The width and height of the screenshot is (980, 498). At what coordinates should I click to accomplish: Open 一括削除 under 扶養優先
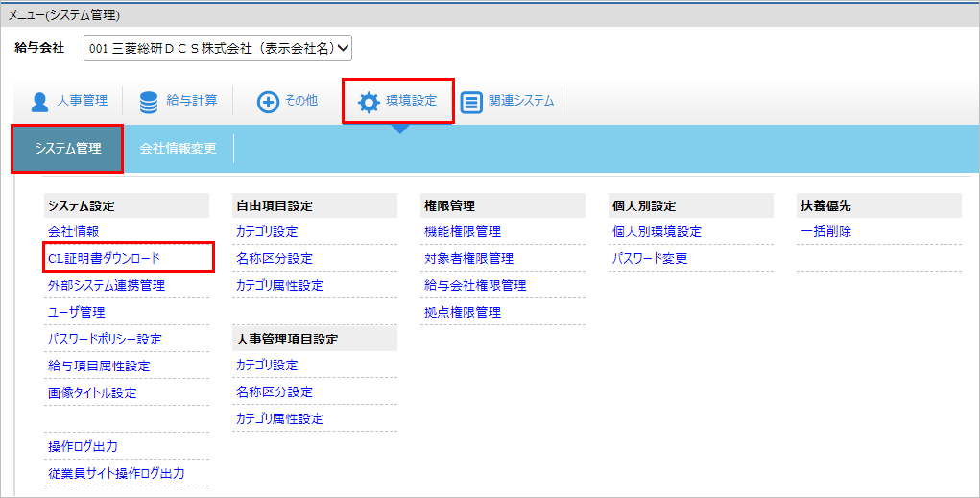click(825, 232)
